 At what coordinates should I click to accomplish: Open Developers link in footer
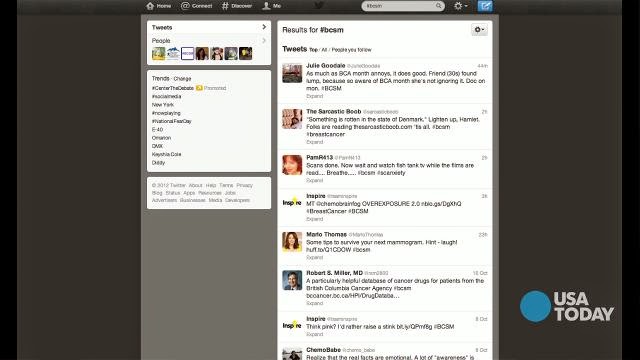pos(237,200)
